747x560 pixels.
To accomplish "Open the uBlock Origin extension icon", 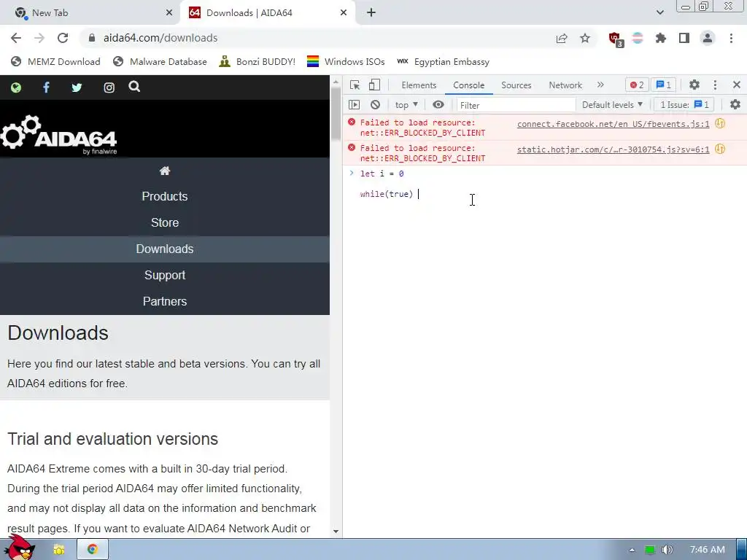I will 616,39.
